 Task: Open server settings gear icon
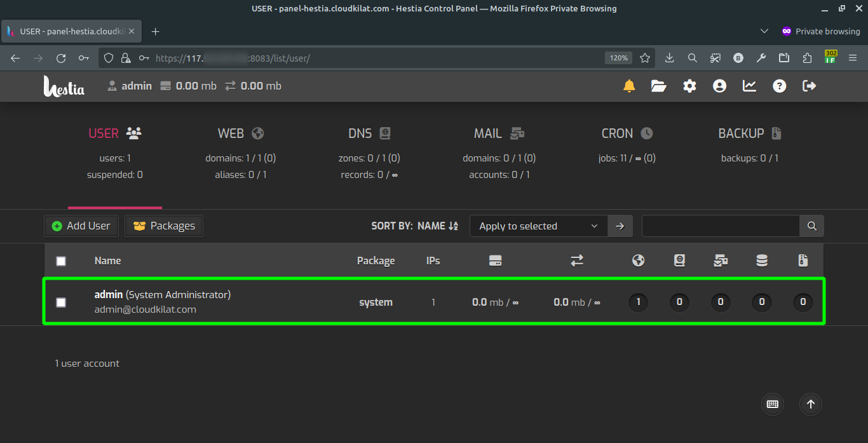click(689, 86)
